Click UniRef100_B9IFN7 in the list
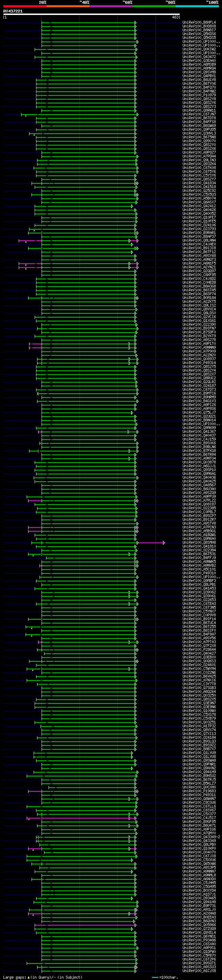The height and width of the screenshot is (980, 222). [x=199, y=328]
